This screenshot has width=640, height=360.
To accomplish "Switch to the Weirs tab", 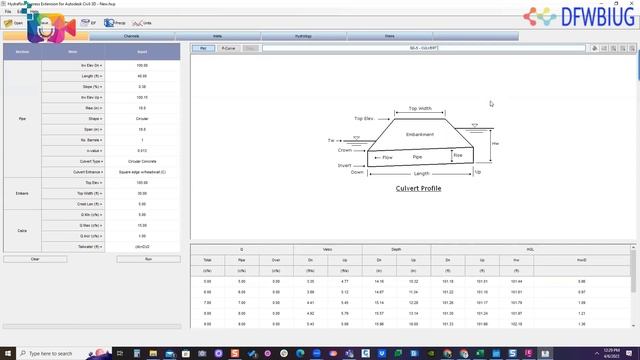I will (x=389, y=36).
